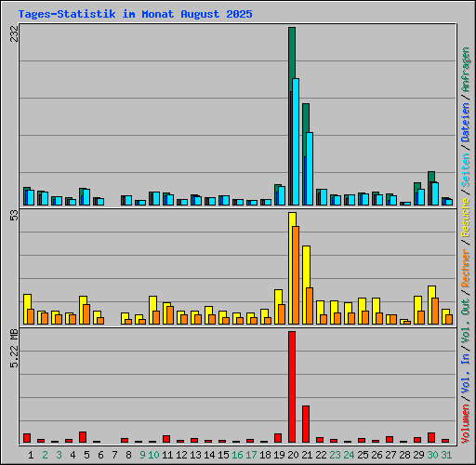Click the green weekend day "9" label
This screenshot has width=476, height=465.
[x=142, y=455]
